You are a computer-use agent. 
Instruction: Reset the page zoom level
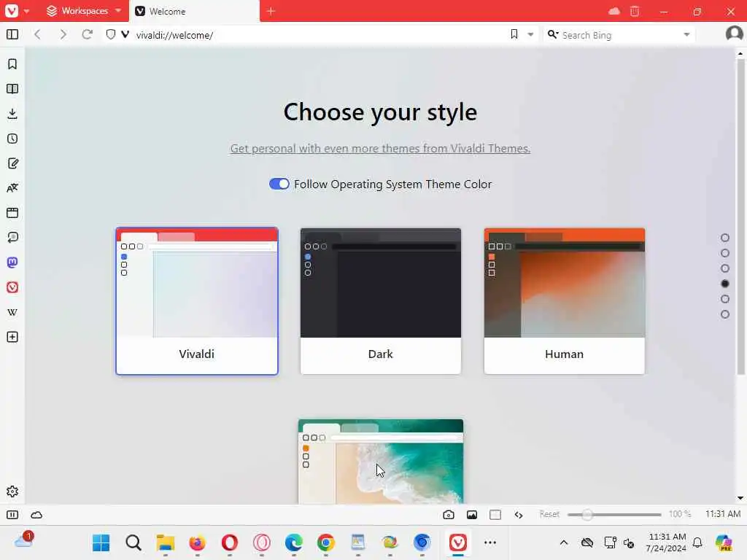[x=549, y=514]
